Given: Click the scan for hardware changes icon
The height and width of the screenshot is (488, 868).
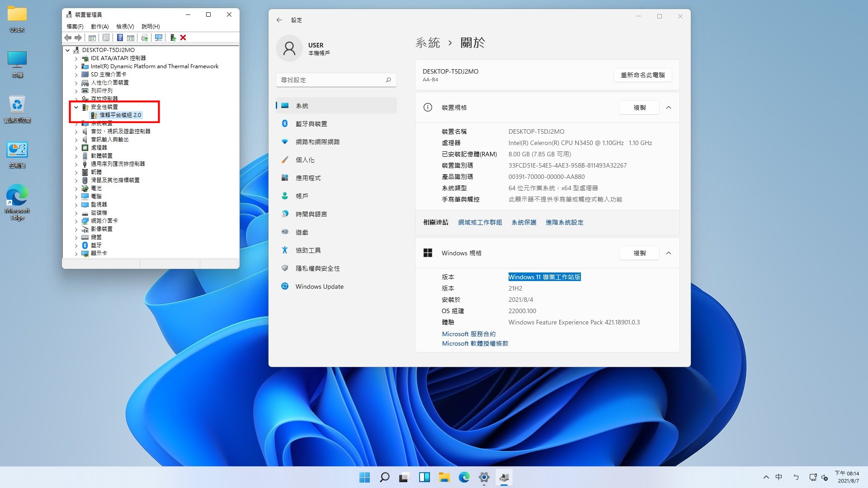Looking at the screenshot, I should tap(159, 38).
